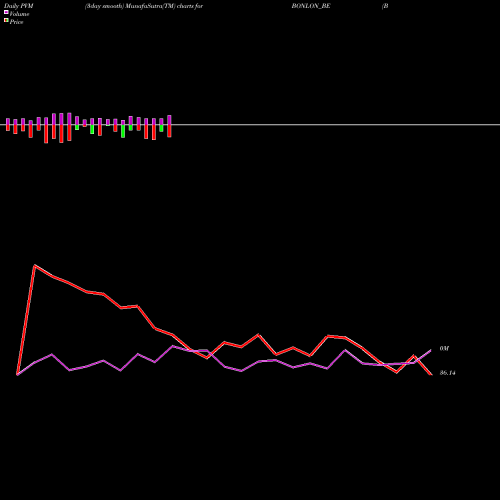Click the Price legend label
Image resolution: width=500 pixels, height=500 pixels.
(16, 22)
